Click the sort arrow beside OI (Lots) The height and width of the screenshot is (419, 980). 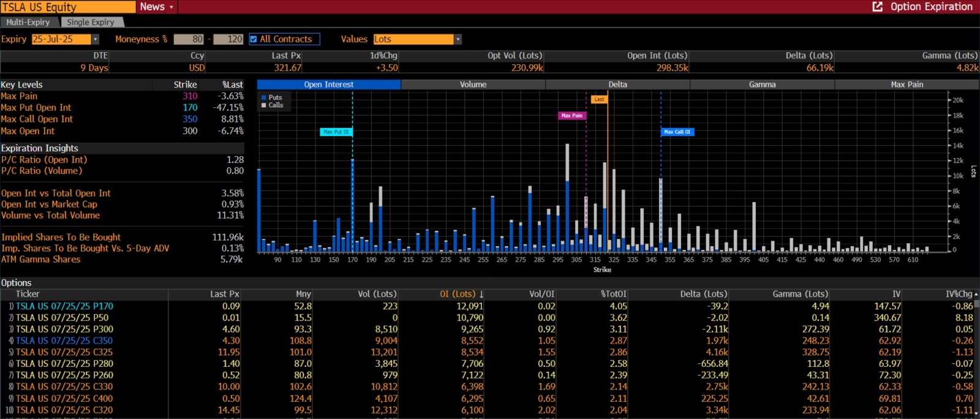pos(481,295)
